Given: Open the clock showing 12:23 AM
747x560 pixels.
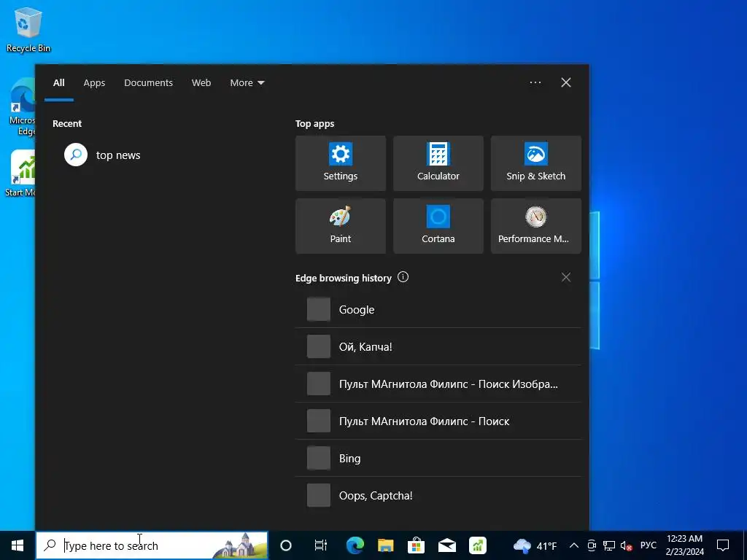Looking at the screenshot, I should coord(684,545).
